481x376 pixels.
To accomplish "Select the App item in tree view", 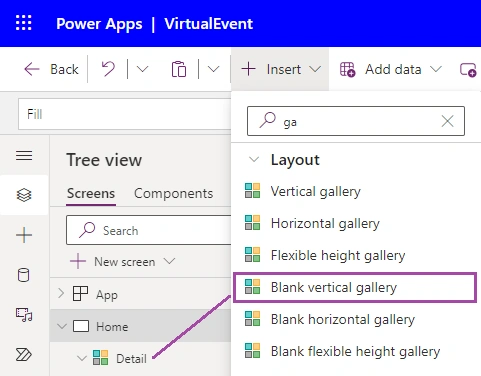I will (x=107, y=295).
